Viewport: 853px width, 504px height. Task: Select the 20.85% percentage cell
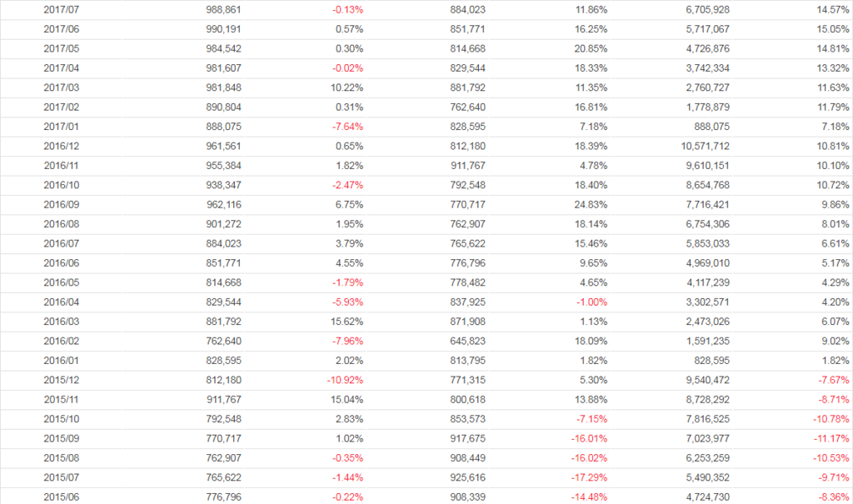(589, 48)
